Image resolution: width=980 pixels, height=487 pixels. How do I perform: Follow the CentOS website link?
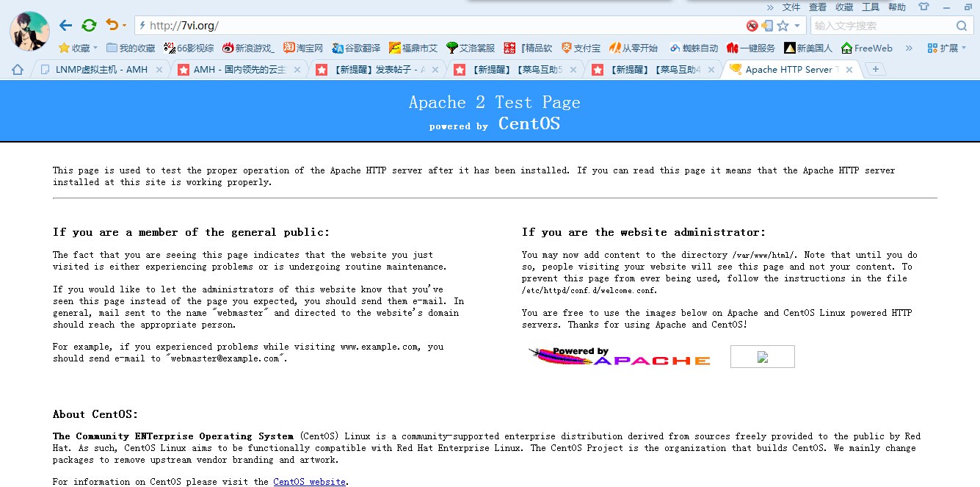pos(309,482)
